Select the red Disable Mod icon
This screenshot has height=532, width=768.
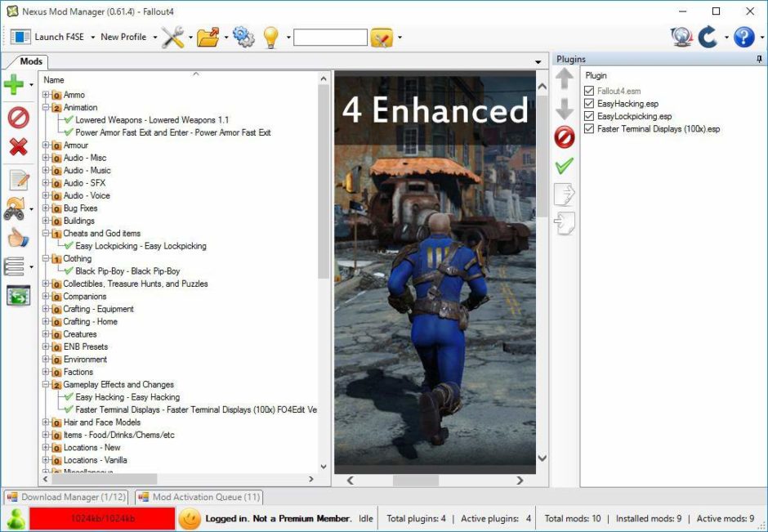16,118
